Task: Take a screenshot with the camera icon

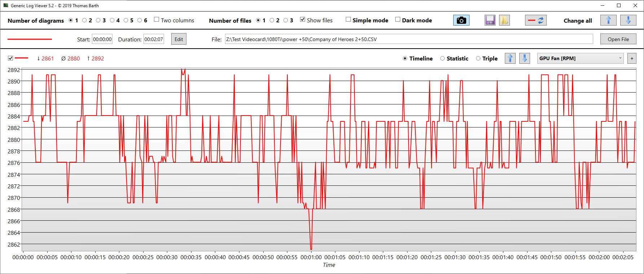Action: 461,20
